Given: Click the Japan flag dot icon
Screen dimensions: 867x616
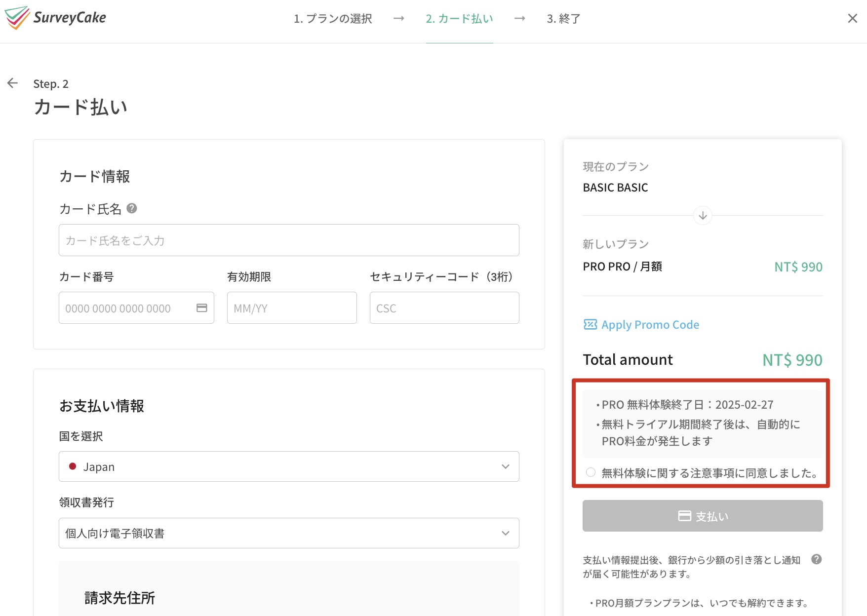Looking at the screenshot, I should click(73, 466).
